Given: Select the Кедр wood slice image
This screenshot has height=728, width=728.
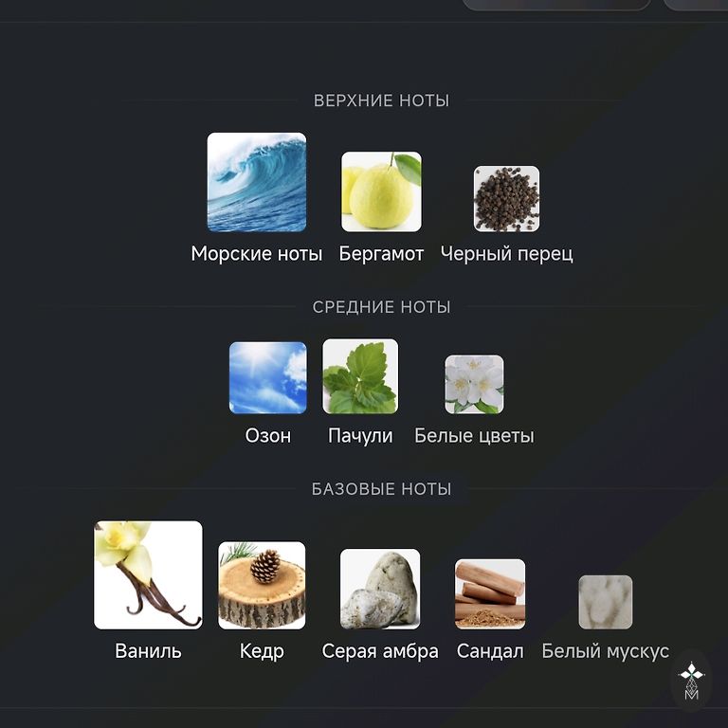Looking at the screenshot, I should click(x=262, y=585).
